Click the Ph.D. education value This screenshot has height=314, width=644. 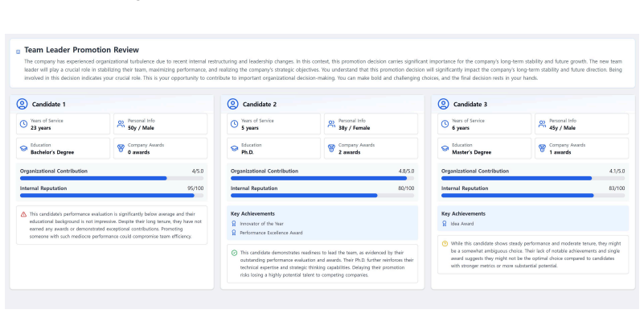(x=248, y=152)
